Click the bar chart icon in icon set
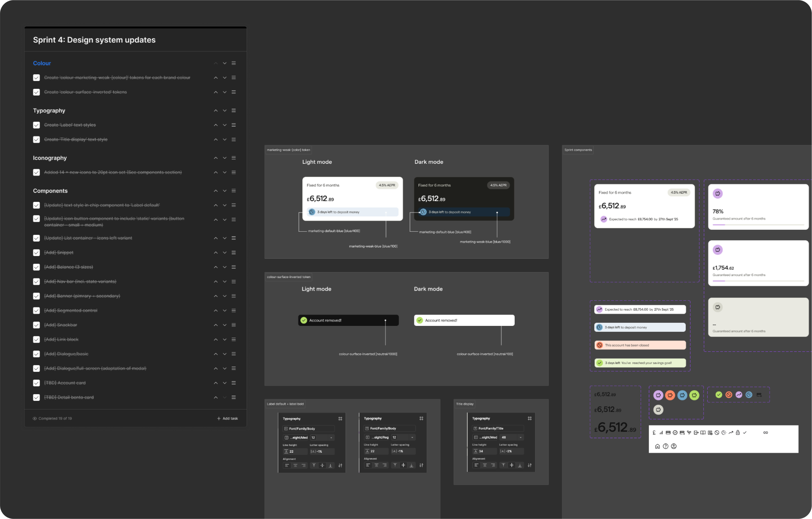The image size is (812, 519). [x=661, y=433]
